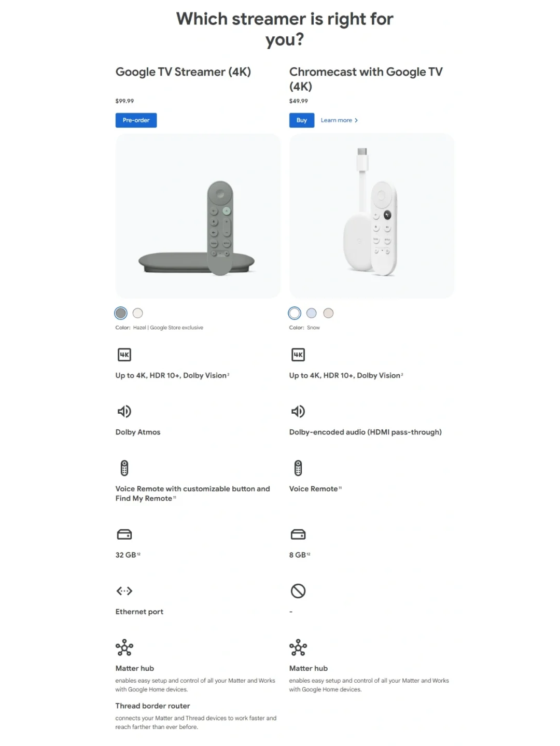
Task: Click the remote icon above Find My Remote text
Action: [124, 468]
